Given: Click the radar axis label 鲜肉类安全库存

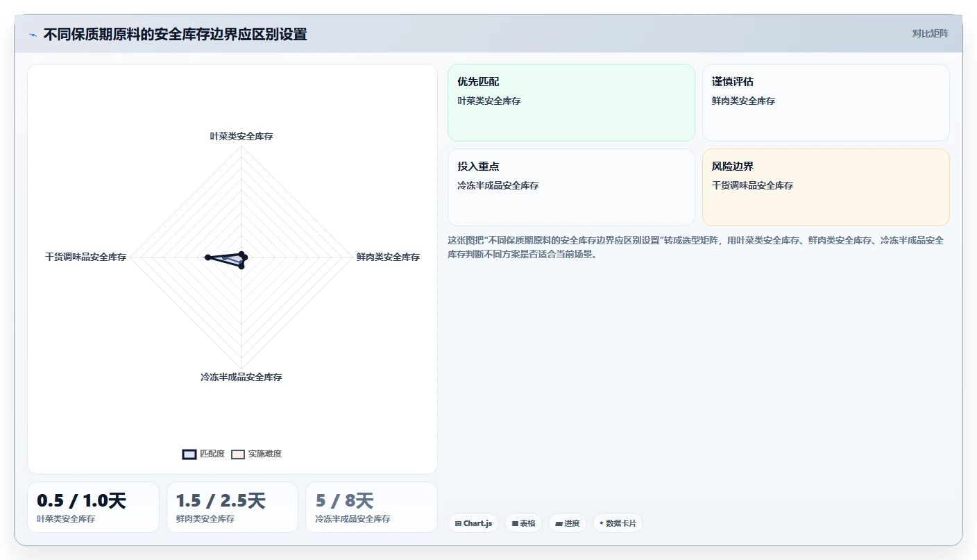Looking at the screenshot, I should point(388,257).
